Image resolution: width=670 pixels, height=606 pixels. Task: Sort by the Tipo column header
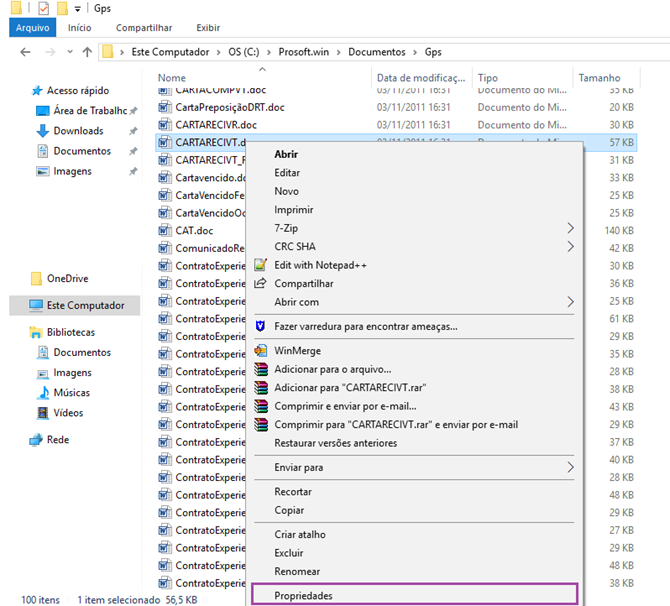488,78
